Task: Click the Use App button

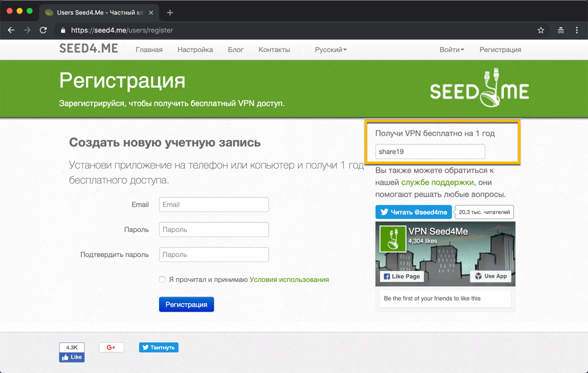Action: (x=490, y=276)
